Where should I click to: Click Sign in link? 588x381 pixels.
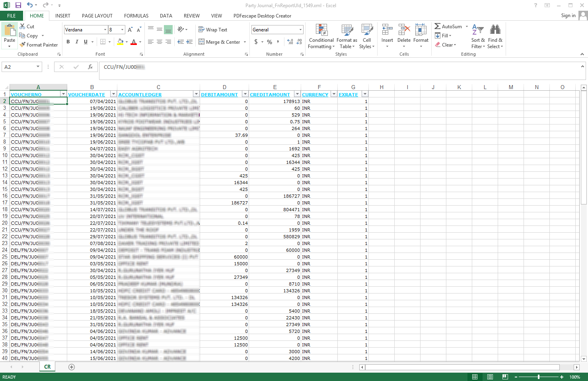[x=568, y=16]
